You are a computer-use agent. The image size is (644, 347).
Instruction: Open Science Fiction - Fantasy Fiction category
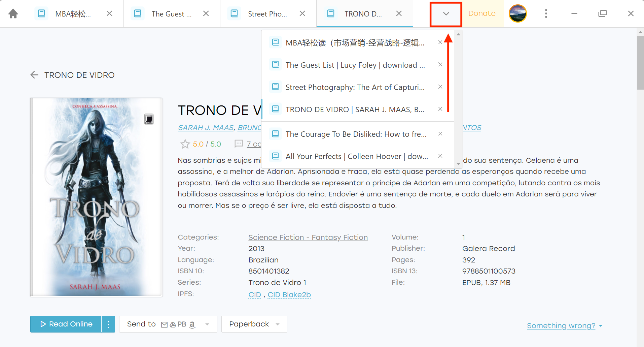pyautogui.click(x=308, y=238)
